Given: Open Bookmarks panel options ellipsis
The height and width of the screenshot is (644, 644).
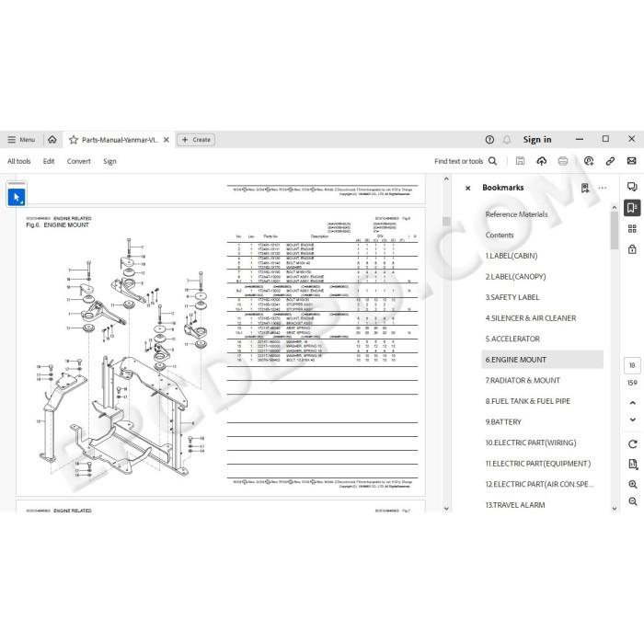Looking at the screenshot, I should point(602,188).
